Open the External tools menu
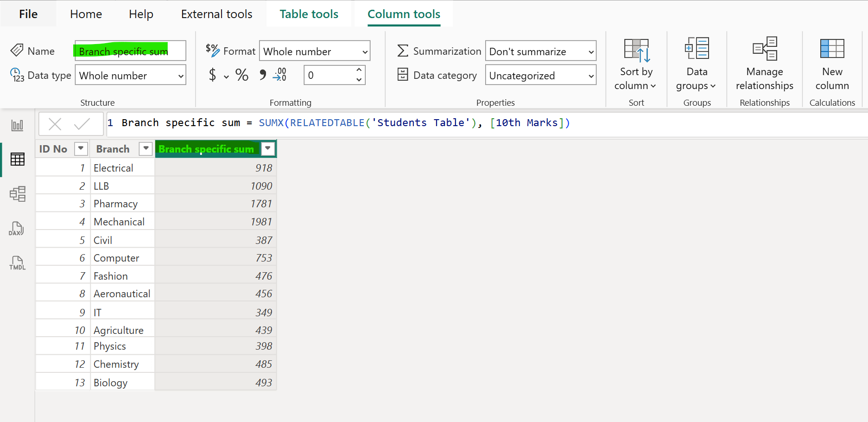This screenshot has width=868, height=422. [216, 13]
